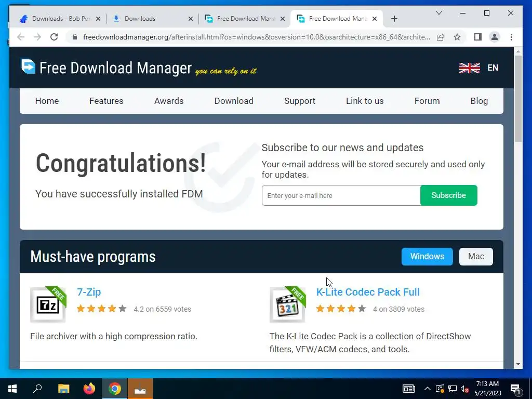532x399 pixels.
Task: Launch Firefox from the taskbar
Action: [89, 389]
